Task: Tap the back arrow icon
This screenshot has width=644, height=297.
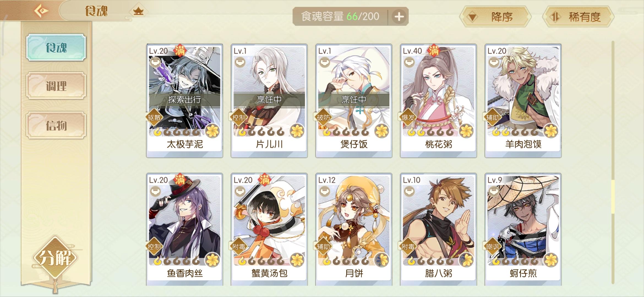Action: (41, 11)
